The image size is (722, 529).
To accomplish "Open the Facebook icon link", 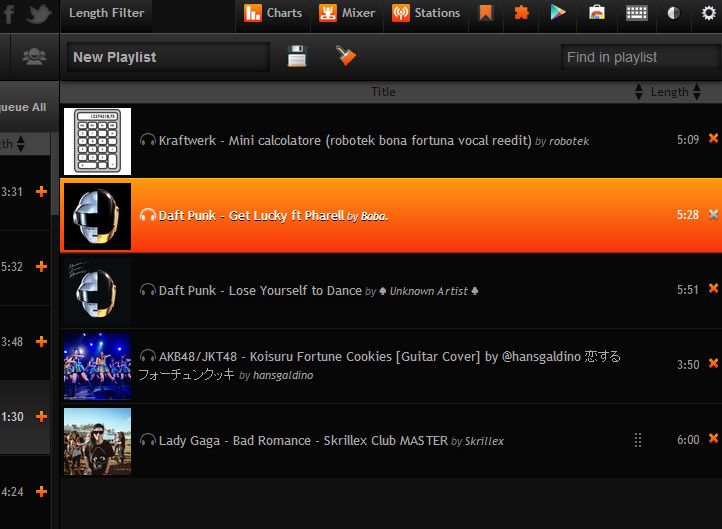I will 8,13.
